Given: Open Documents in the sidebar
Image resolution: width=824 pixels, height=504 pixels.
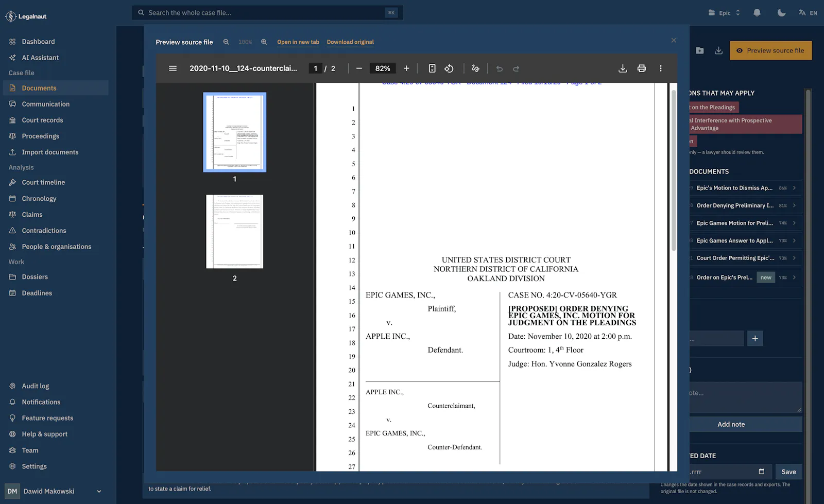Looking at the screenshot, I should coord(56,88).
